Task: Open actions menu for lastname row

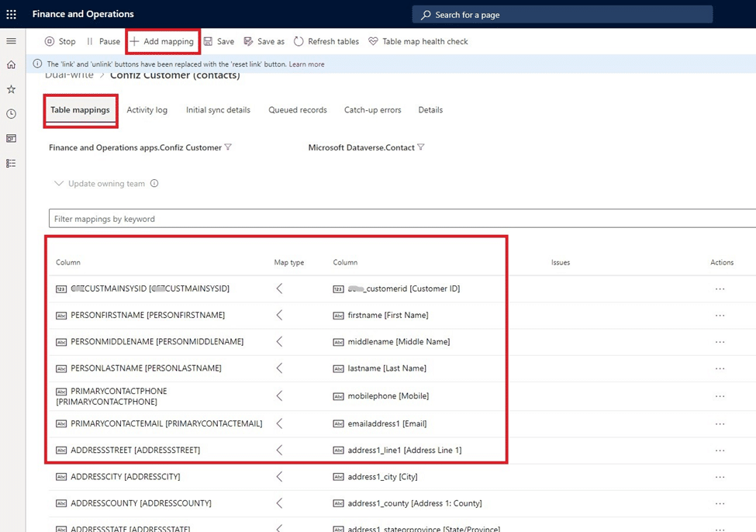Action: click(x=720, y=368)
